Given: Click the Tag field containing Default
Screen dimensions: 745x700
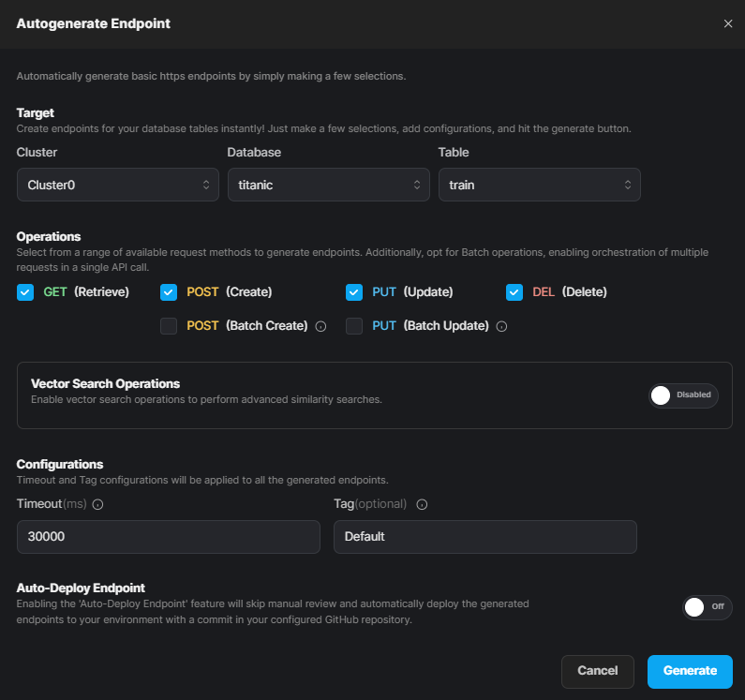Looking at the screenshot, I should click(484, 537).
